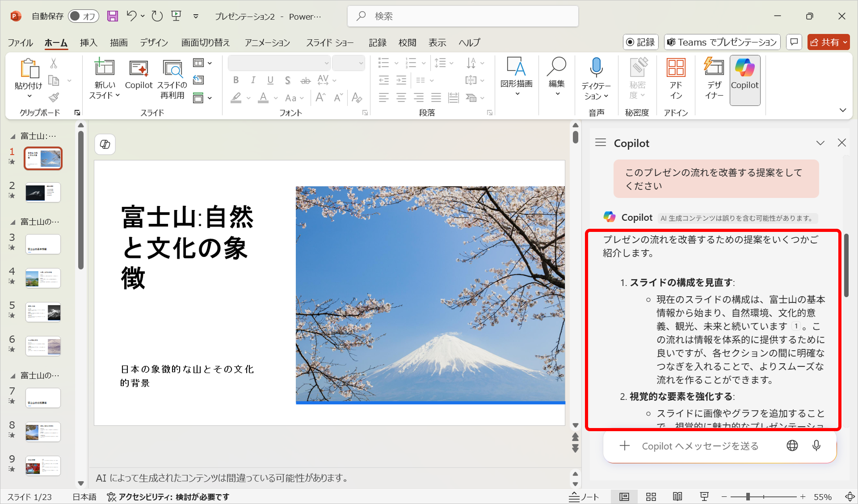The height and width of the screenshot is (504, 858).
Task: Click Teams でプレゼンテーション button
Action: coord(722,42)
